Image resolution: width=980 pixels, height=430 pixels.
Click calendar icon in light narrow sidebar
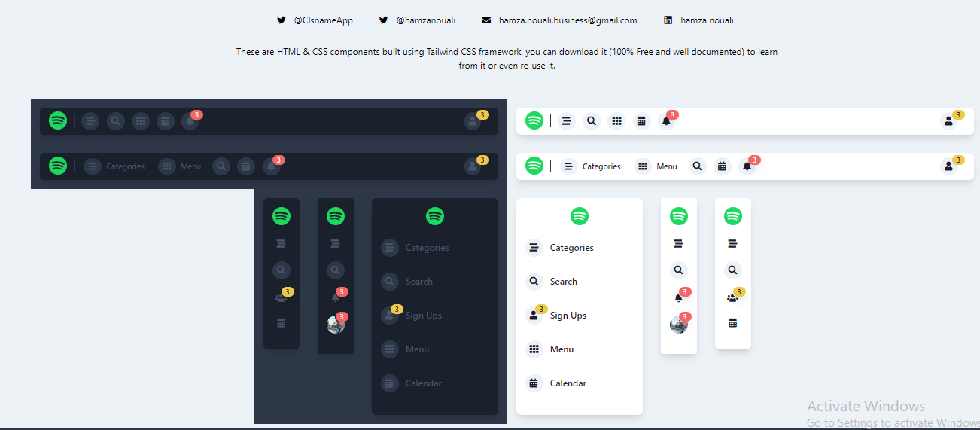point(733,323)
